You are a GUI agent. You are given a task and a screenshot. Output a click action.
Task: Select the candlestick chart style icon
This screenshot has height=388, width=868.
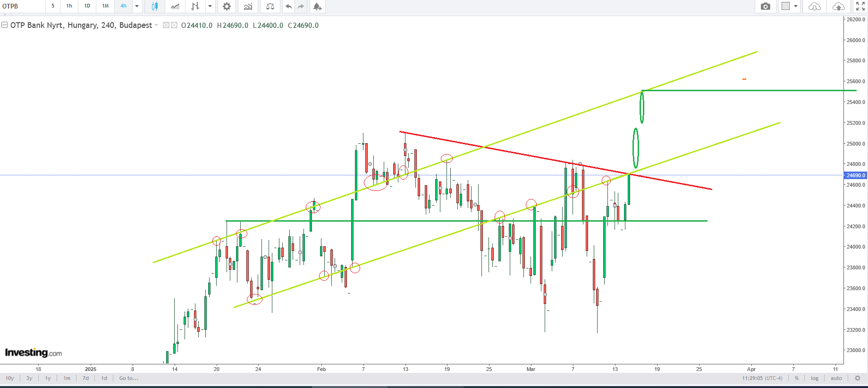(x=154, y=6)
